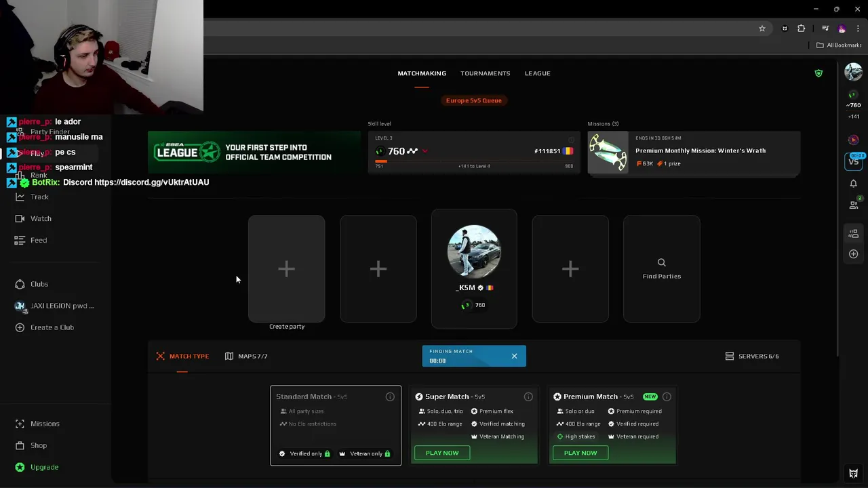Open Find Parties card
Image resolution: width=868 pixels, height=488 pixels.
(x=662, y=268)
